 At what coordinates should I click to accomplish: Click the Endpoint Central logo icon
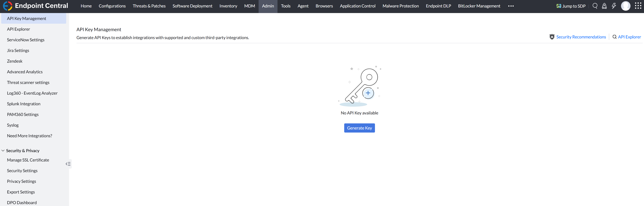[x=7, y=6]
